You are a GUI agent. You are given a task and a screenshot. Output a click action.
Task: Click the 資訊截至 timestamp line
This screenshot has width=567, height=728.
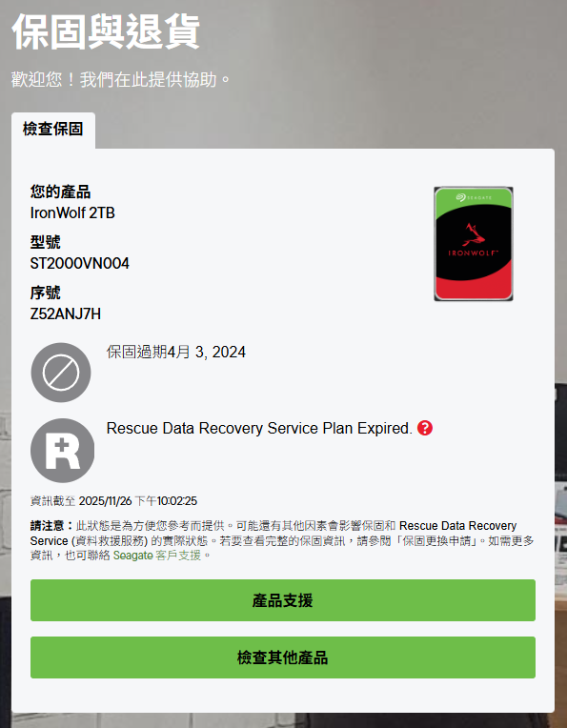click(x=113, y=501)
